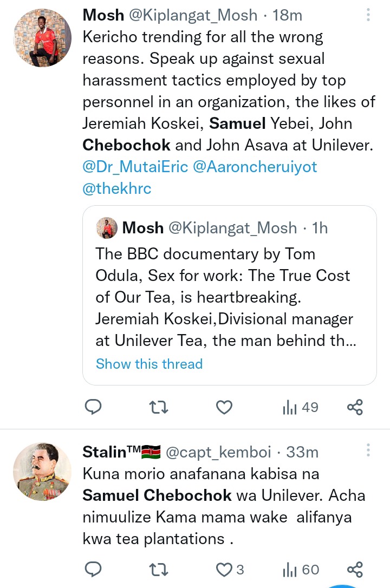The image size is (390, 588).
Task: Open Mosh's profile picture
Action: point(42,38)
